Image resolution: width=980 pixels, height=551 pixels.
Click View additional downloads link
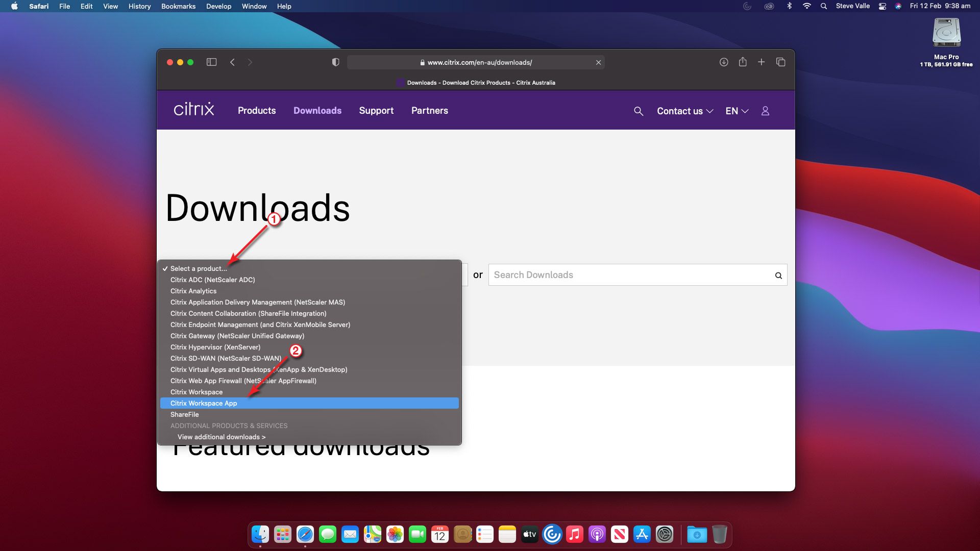click(221, 437)
